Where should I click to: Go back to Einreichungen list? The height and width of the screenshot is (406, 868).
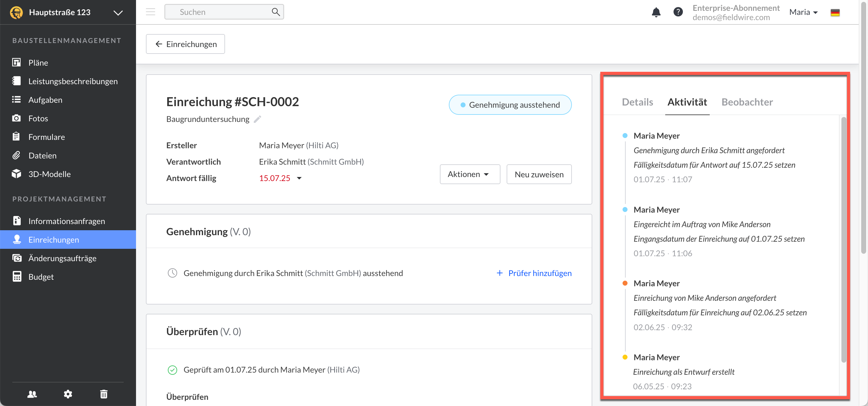[185, 44]
